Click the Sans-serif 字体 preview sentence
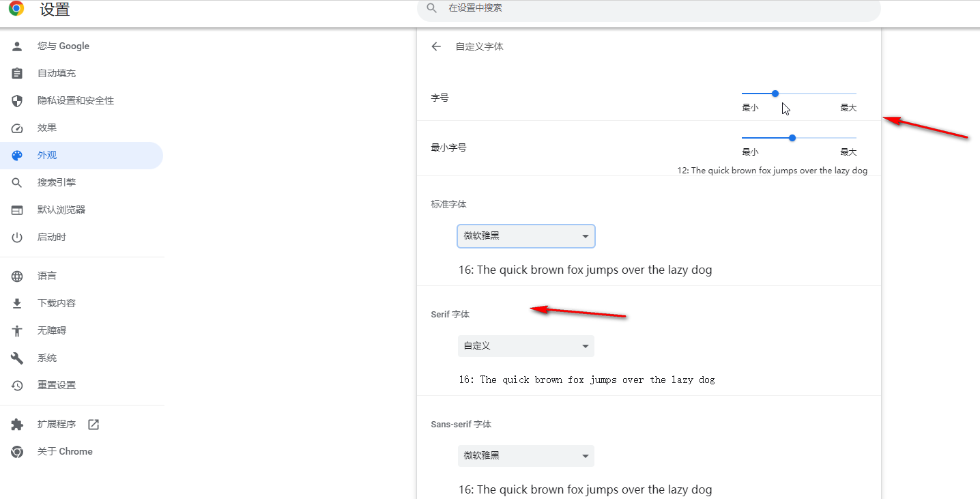980x499 pixels. pos(586,490)
